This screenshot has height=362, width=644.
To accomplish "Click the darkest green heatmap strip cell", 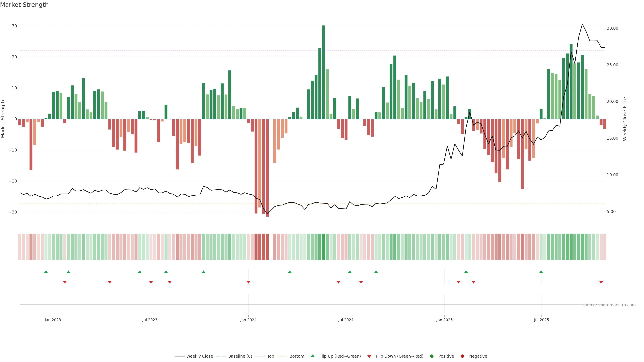I will [x=324, y=247].
